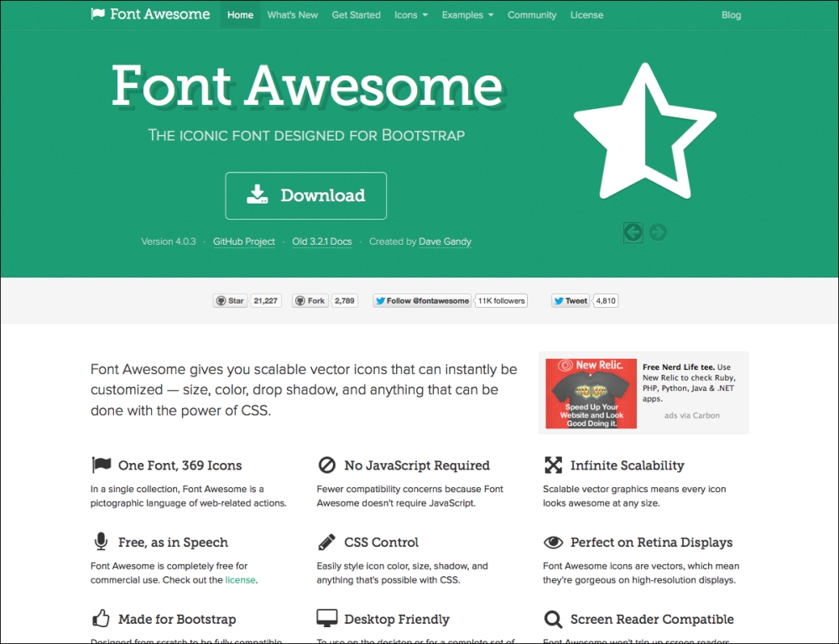
Task: Click the ban icon for No JavaScript Required
Action: tap(327, 464)
